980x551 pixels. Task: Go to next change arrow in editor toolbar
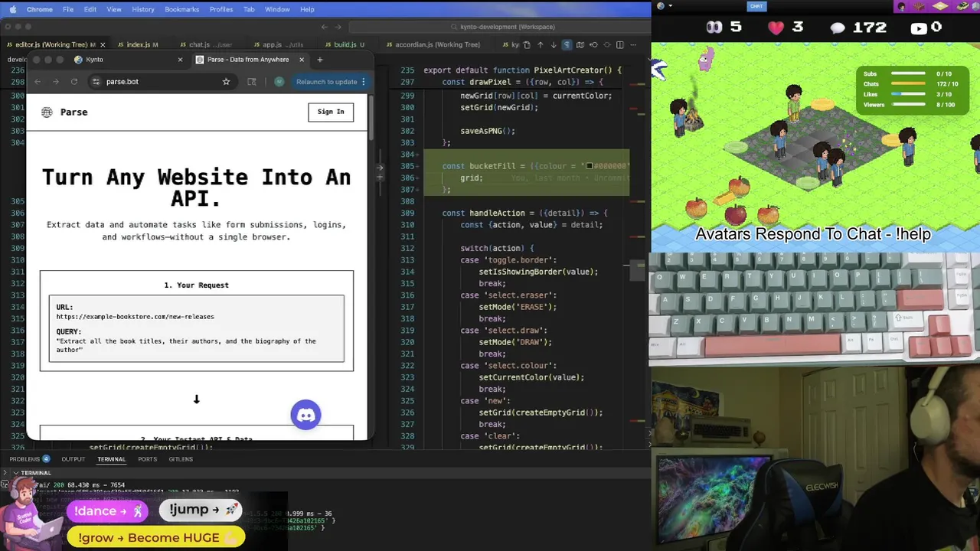553,45
